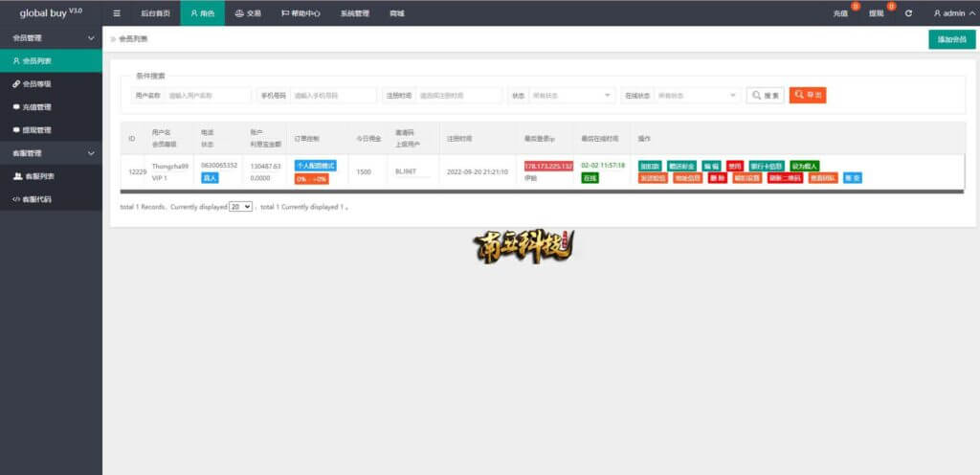Click the orange percentage badge under order control
This screenshot has width=980, height=475.
(x=311, y=179)
